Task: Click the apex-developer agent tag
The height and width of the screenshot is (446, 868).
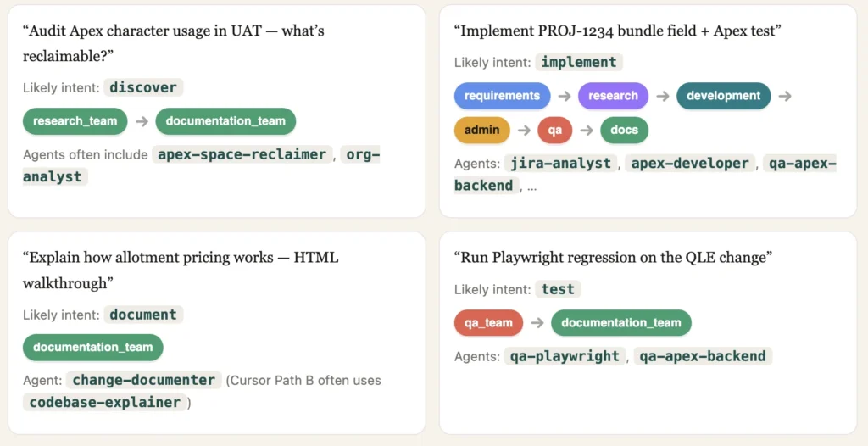Action: [690, 164]
